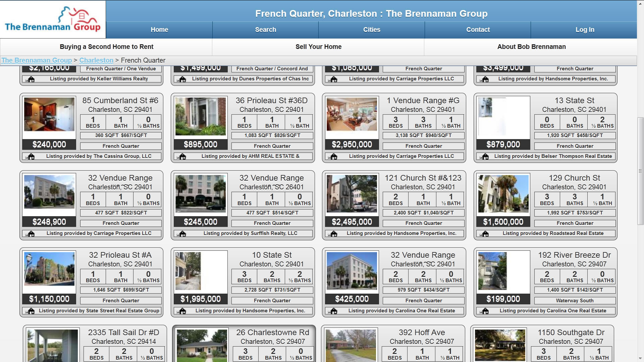Viewport: 644px width, 362px height.
Task: View photo of 26 Charlestowne Rd
Action: 202,346
